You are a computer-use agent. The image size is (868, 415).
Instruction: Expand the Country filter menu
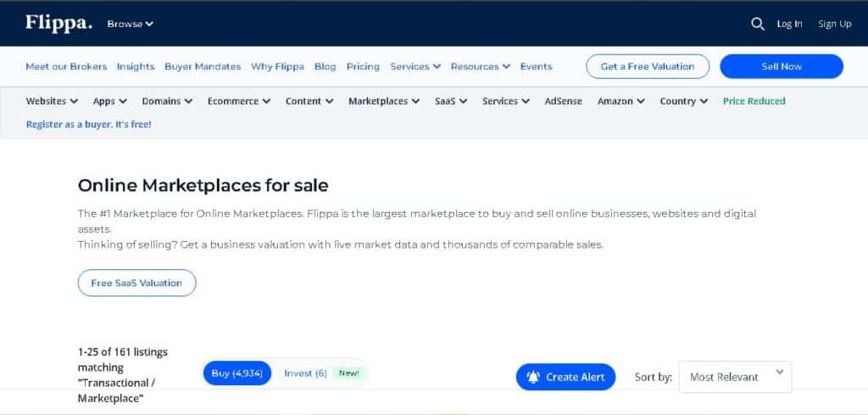point(684,101)
